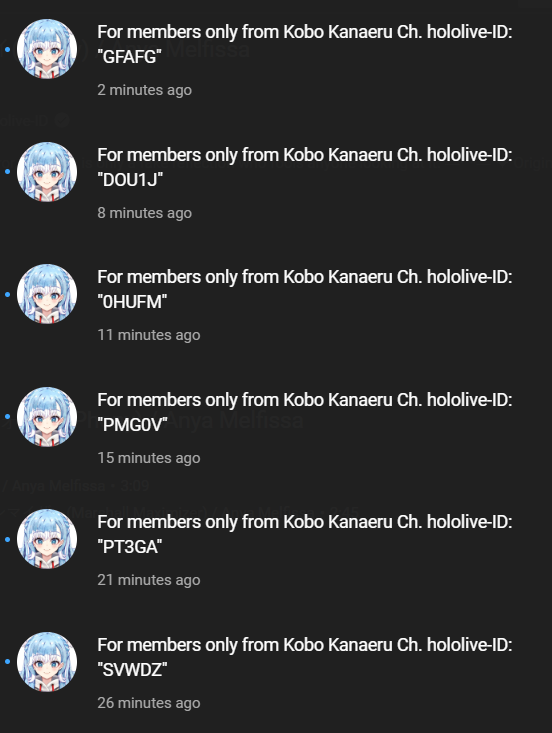Click the "11 minutes ago" timestamp
The image size is (552, 733).
149,335
